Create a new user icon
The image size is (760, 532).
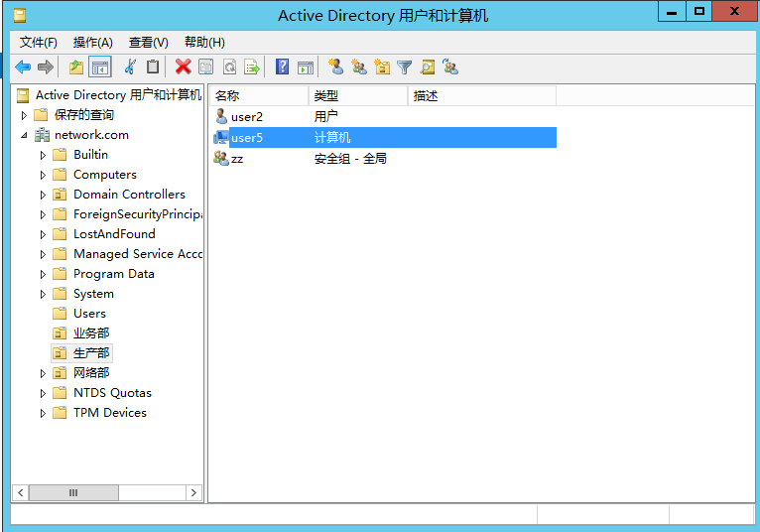tap(335, 66)
